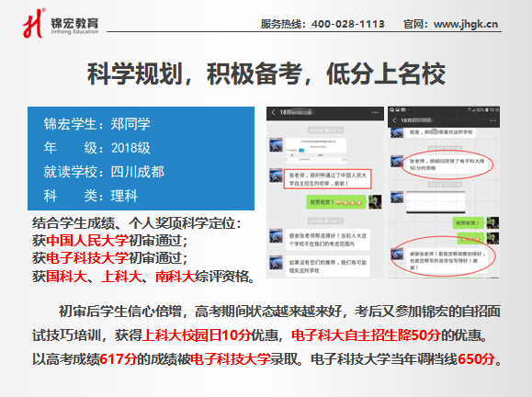Click the red-boxed 中国人民大学 message bubble

328,179
